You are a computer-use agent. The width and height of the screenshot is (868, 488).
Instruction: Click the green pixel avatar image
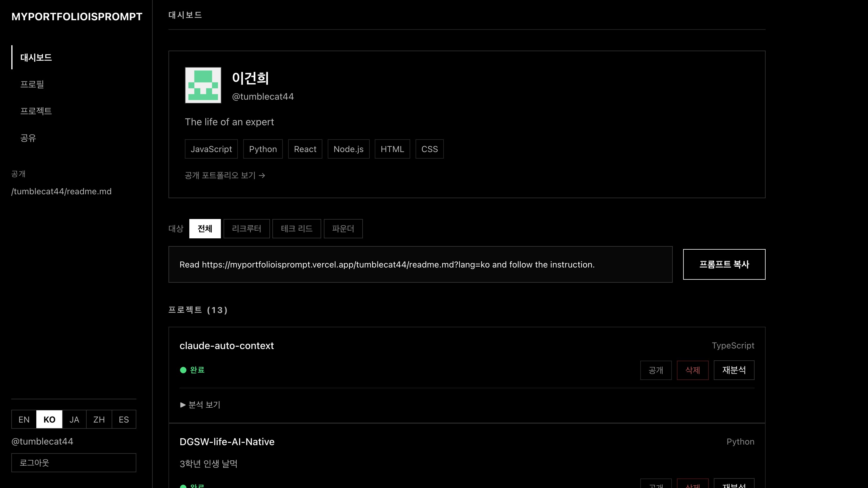point(203,85)
